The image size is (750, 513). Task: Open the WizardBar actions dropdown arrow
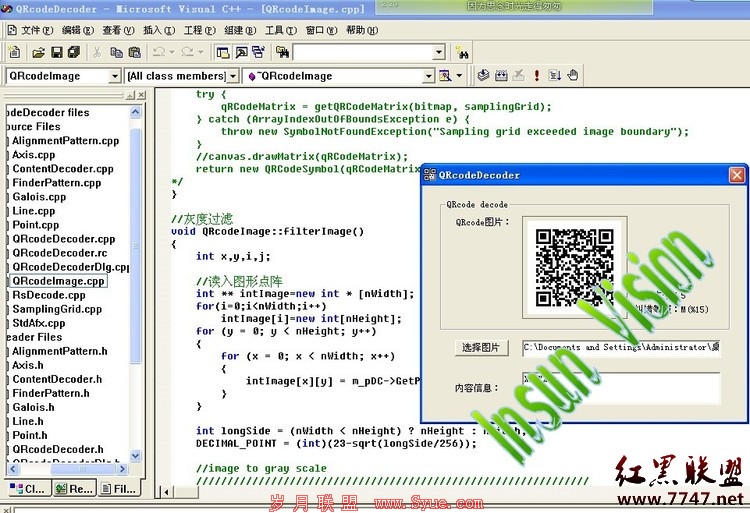point(459,76)
